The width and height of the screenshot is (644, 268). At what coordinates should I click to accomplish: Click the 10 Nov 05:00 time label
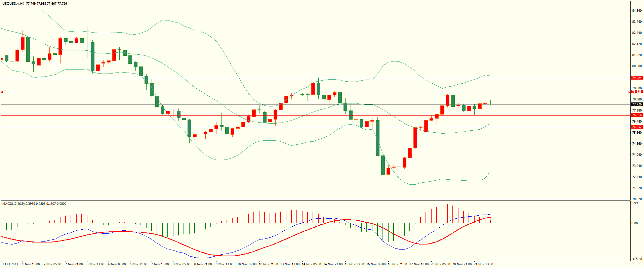pos(247,264)
